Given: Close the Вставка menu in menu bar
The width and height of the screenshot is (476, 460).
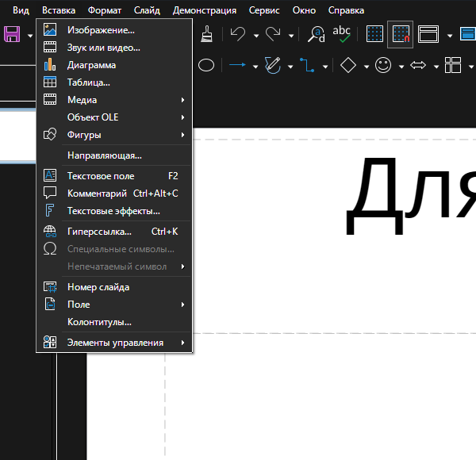Looking at the screenshot, I should tap(59, 10).
